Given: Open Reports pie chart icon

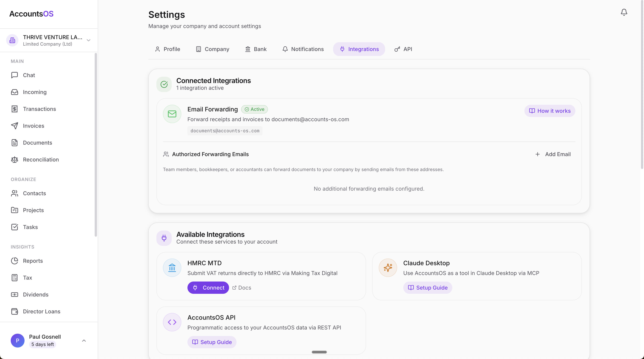Looking at the screenshot, I should click(x=15, y=261).
